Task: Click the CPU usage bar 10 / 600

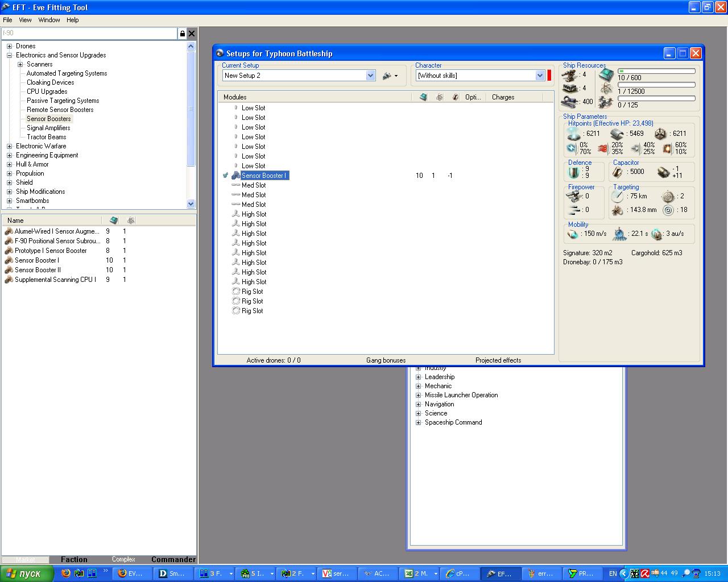Action: click(656, 72)
